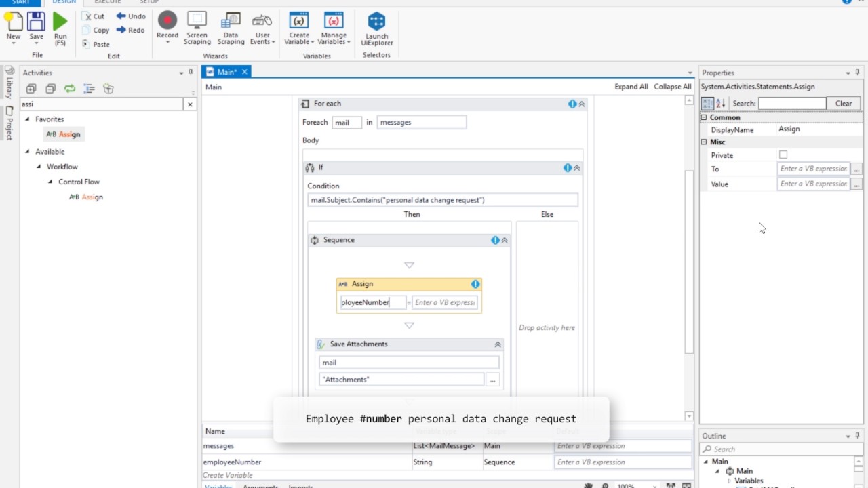This screenshot has height=488, width=868.
Task: Collapse the Save Attachments activity
Action: click(x=498, y=345)
